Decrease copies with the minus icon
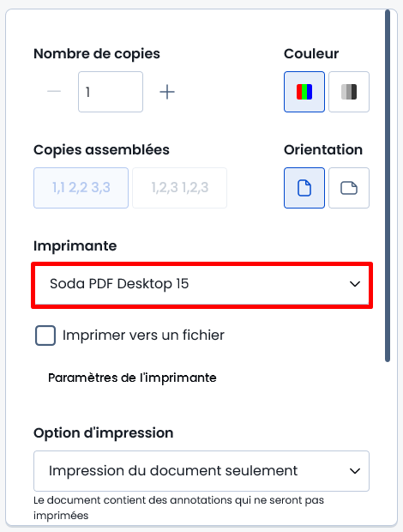 click(x=54, y=92)
